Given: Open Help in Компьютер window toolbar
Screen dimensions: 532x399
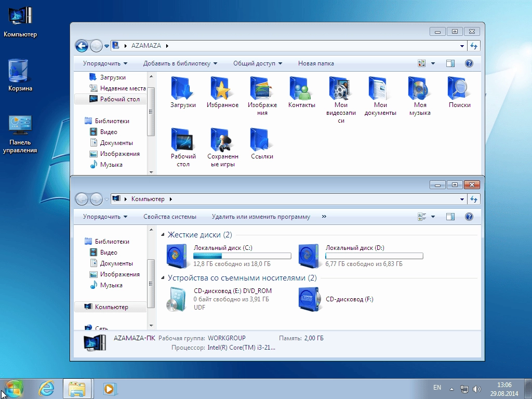Looking at the screenshot, I should 469,217.
